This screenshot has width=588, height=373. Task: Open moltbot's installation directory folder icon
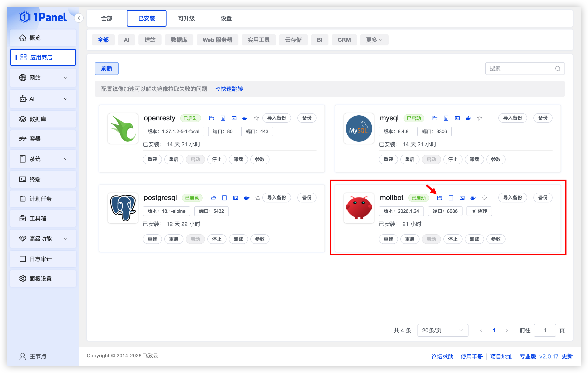click(x=440, y=198)
